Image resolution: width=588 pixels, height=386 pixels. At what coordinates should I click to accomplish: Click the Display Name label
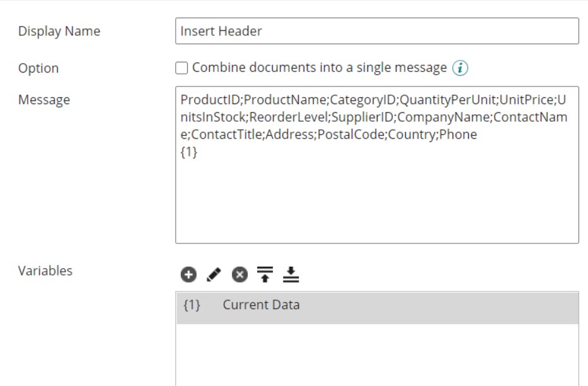click(x=59, y=31)
